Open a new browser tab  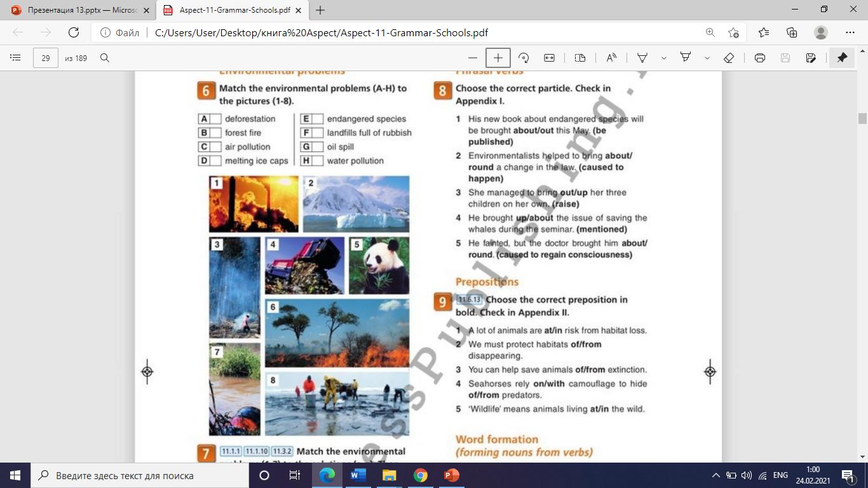(x=320, y=10)
